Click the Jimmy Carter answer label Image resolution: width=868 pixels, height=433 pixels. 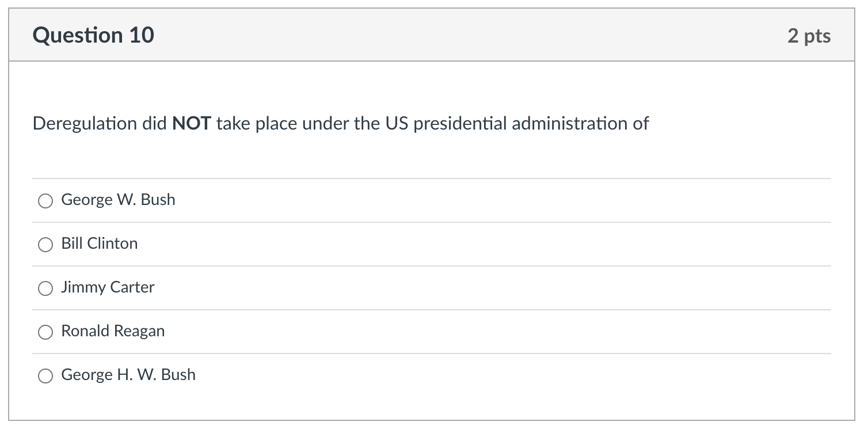(108, 287)
